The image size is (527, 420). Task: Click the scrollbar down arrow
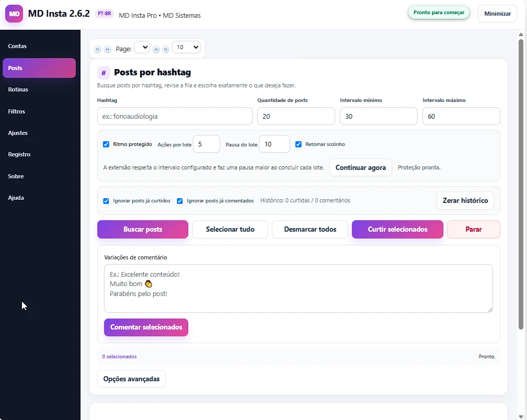pyautogui.click(x=521, y=417)
